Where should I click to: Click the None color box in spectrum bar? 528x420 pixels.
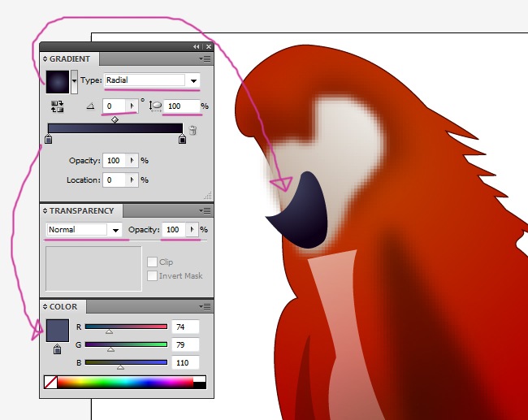pos(50,382)
